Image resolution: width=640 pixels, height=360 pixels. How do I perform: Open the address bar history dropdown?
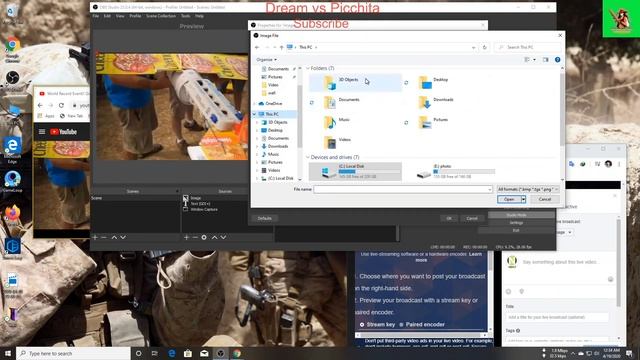click(x=473, y=47)
